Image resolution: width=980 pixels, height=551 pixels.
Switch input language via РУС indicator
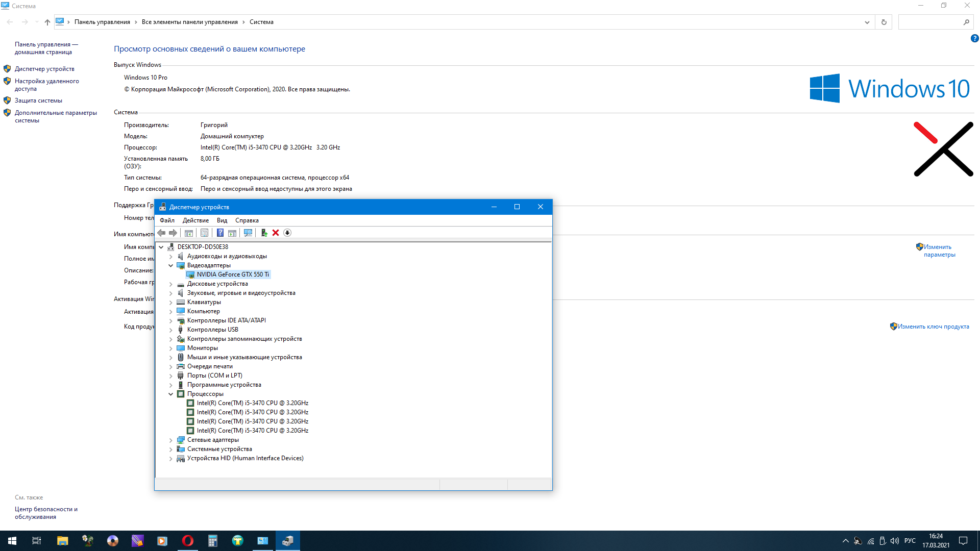click(x=910, y=541)
